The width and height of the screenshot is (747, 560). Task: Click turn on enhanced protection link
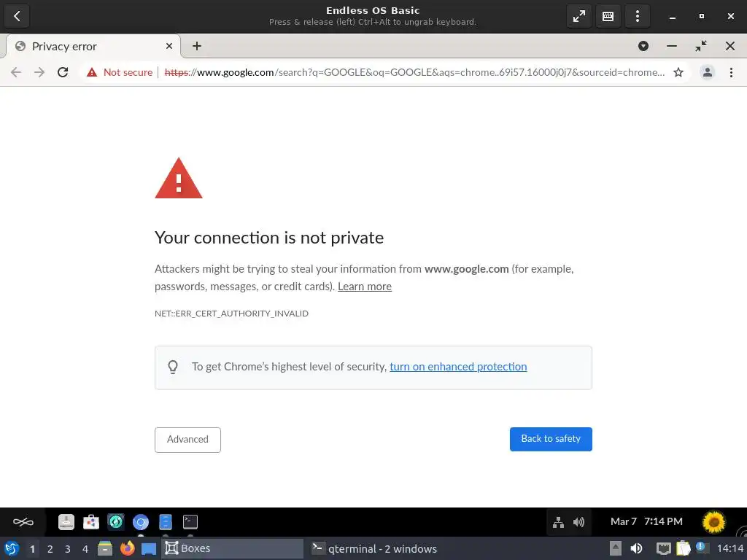pos(458,367)
